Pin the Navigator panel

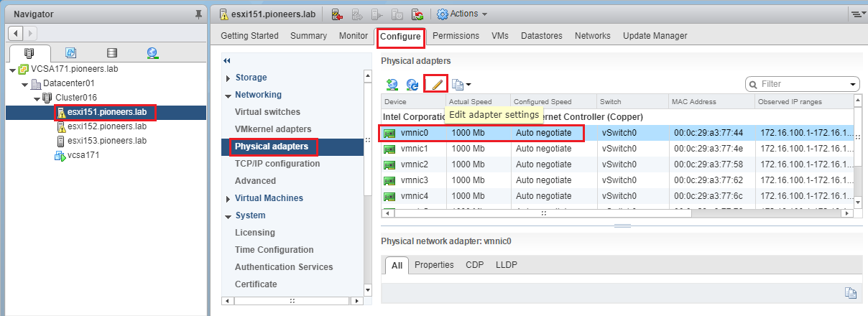pos(198,14)
